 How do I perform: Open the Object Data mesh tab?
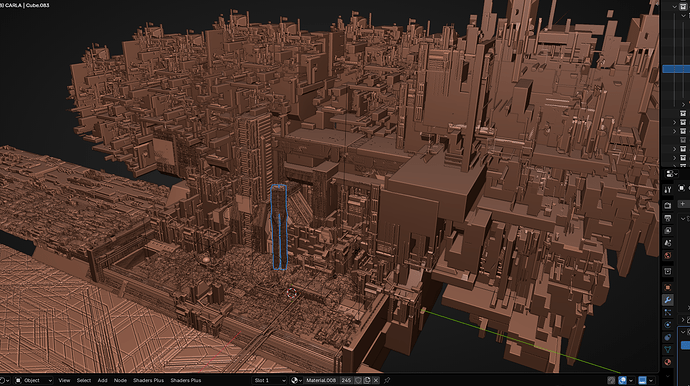668,349
